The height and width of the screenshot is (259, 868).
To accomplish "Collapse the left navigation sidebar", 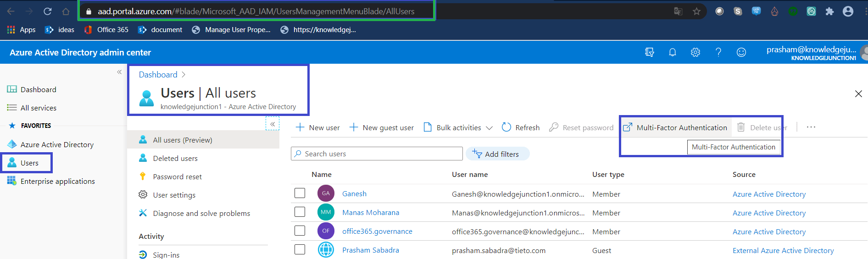I will coord(119,72).
